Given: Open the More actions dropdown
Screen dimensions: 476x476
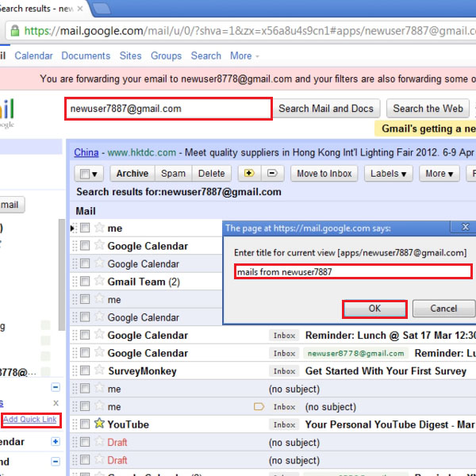Looking at the screenshot, I should click(439, 173).
